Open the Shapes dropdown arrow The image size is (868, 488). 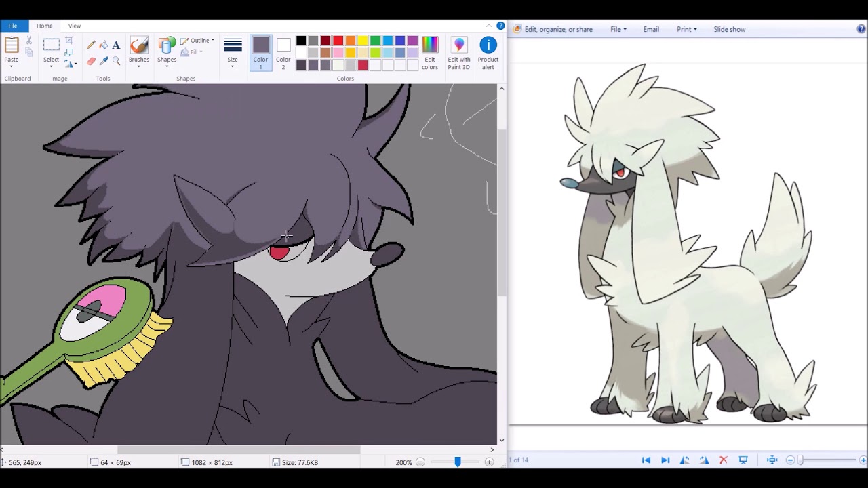(x=167, y=66)
